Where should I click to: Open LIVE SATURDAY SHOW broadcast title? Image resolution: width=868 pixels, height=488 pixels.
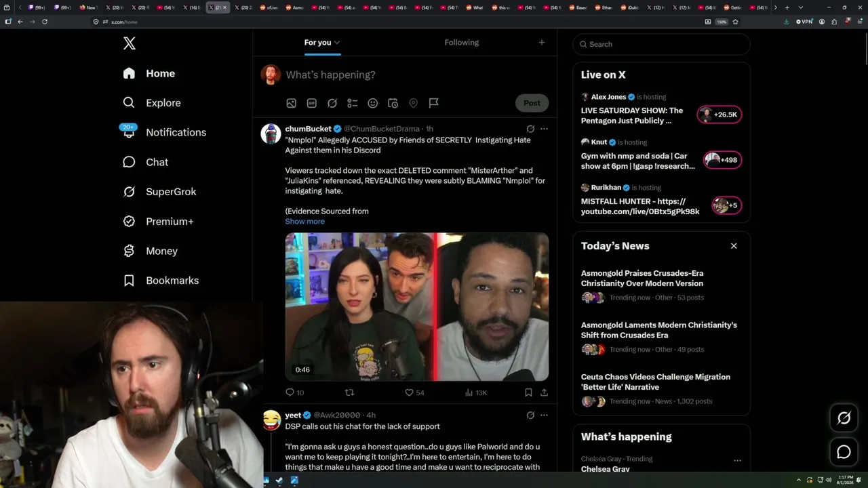click(x=632, y=116)
